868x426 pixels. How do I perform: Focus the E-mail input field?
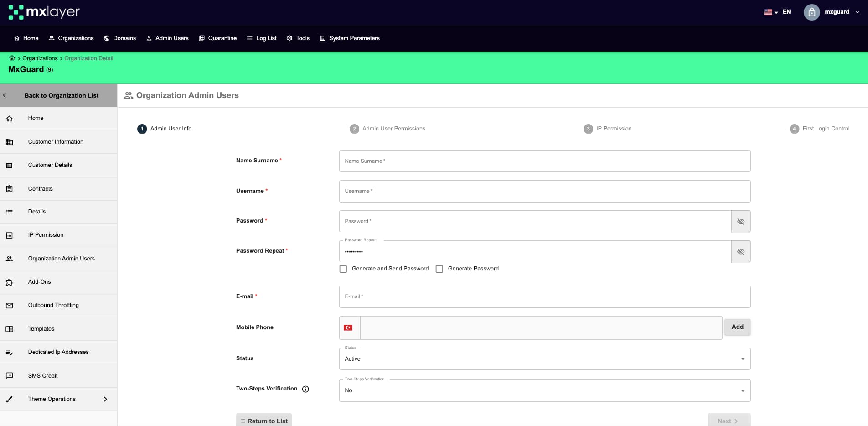545,296
